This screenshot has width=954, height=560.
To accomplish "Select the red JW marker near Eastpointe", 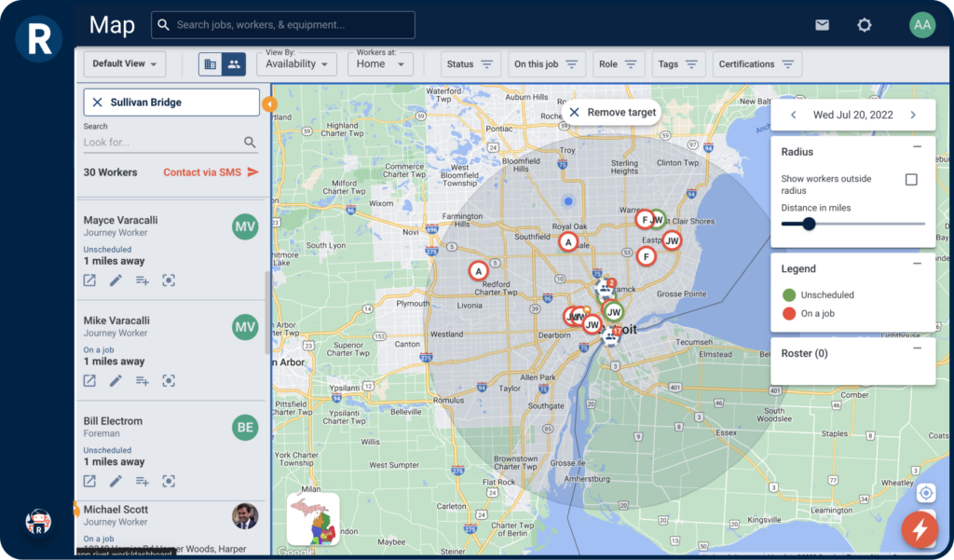I will point(672,241).
